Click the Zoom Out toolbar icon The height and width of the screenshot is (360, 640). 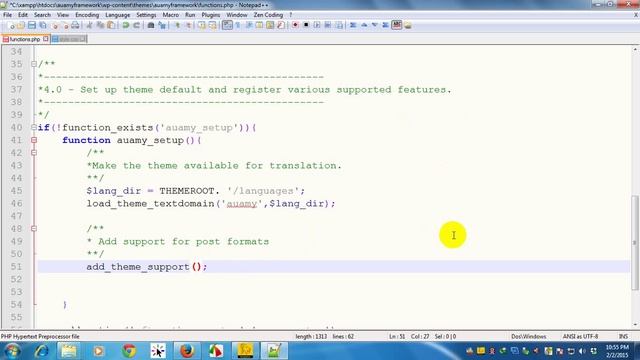[188, 25]
